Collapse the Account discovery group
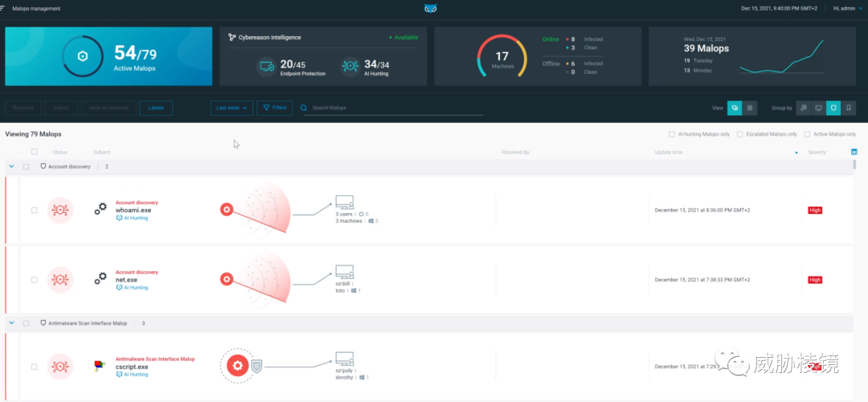The width and height of the screenshot is (868, 402). click(11, 166)
